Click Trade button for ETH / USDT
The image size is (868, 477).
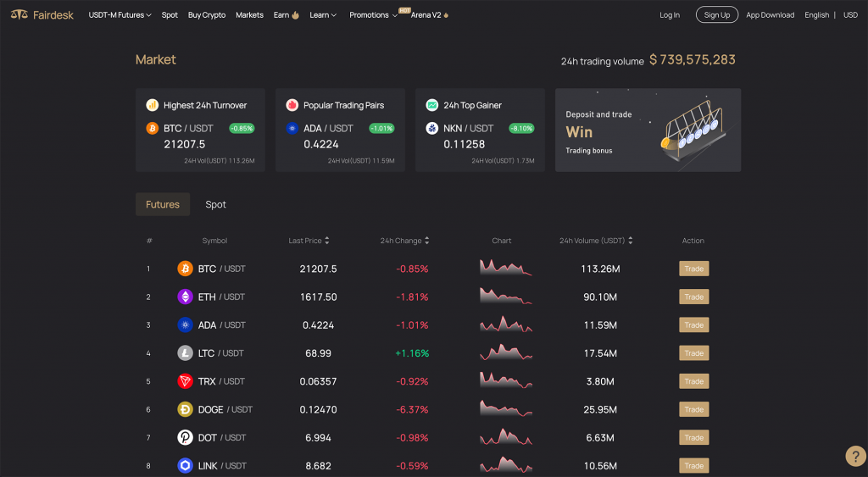[693, 297]
